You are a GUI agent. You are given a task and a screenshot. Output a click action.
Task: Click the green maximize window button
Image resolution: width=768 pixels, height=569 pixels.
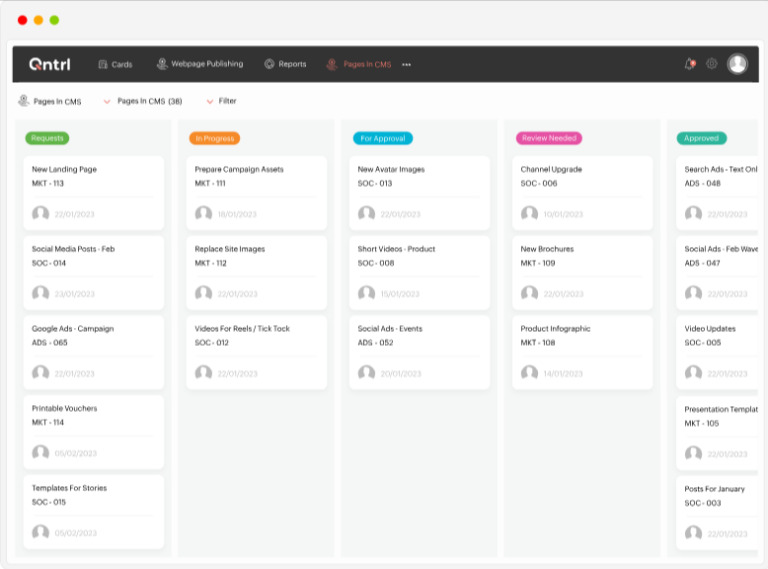(x=54, y=20)
